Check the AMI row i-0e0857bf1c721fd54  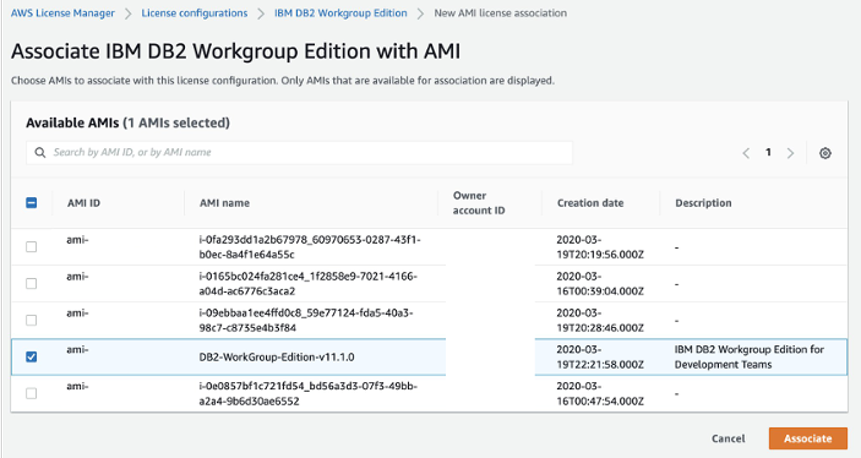pos(31,393)
